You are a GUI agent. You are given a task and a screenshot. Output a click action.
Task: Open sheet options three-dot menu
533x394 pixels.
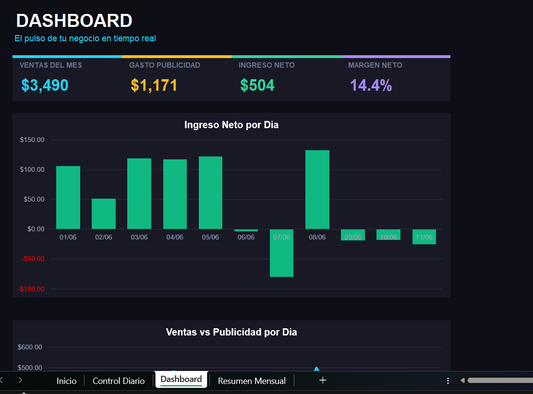pos(448,381)
